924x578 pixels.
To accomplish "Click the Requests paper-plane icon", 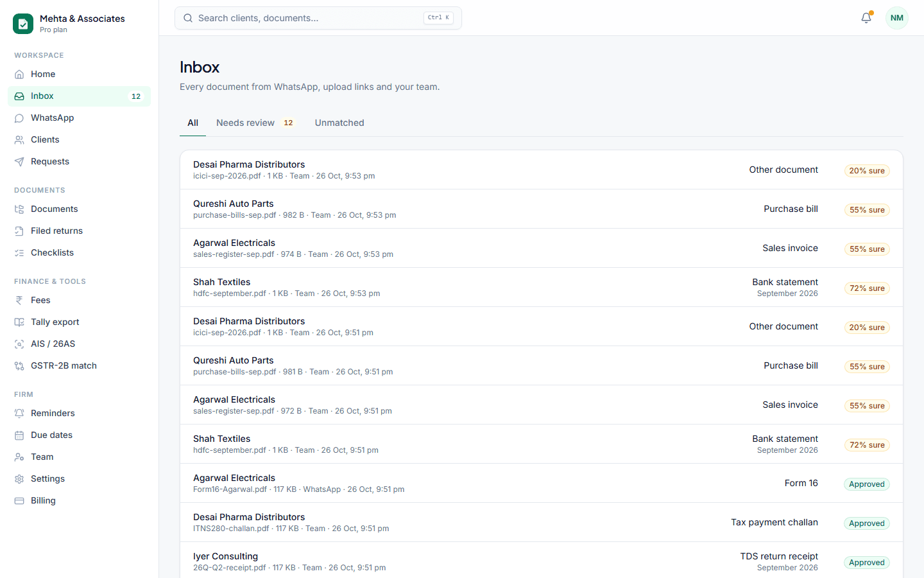I will pos(19,161).
